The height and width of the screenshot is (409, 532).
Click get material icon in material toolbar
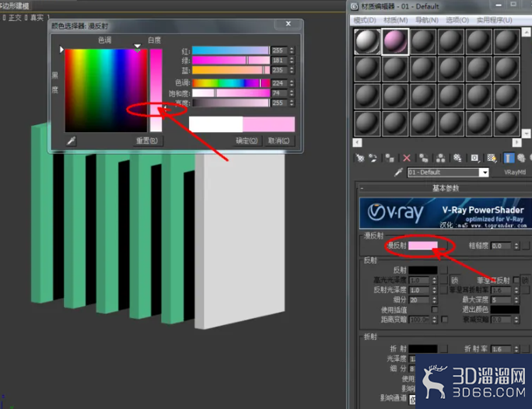pos(360,158)
